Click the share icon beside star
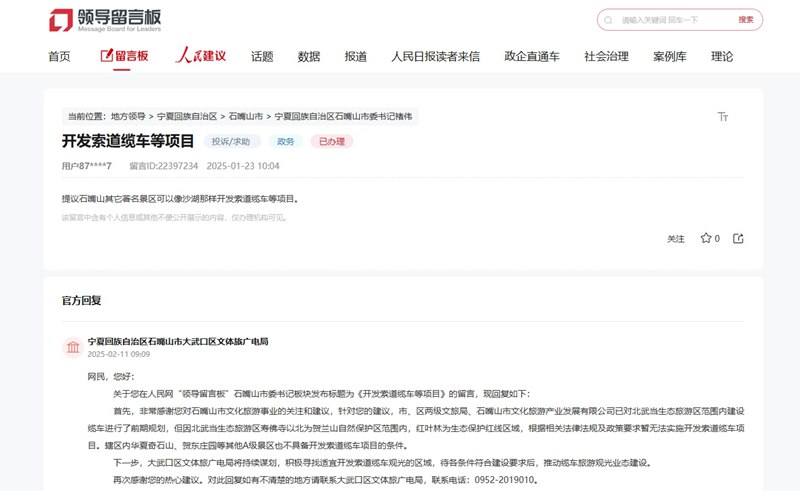 click(738, 238)
